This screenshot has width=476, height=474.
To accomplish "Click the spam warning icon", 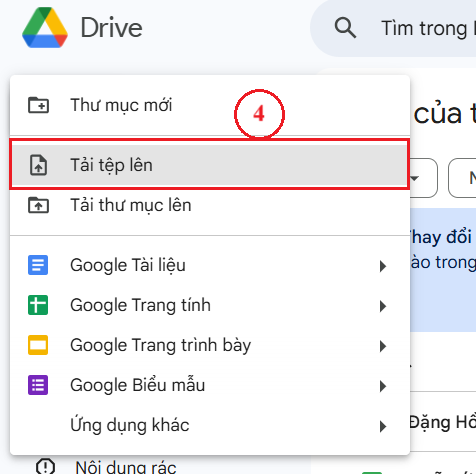I will (45, 466).
